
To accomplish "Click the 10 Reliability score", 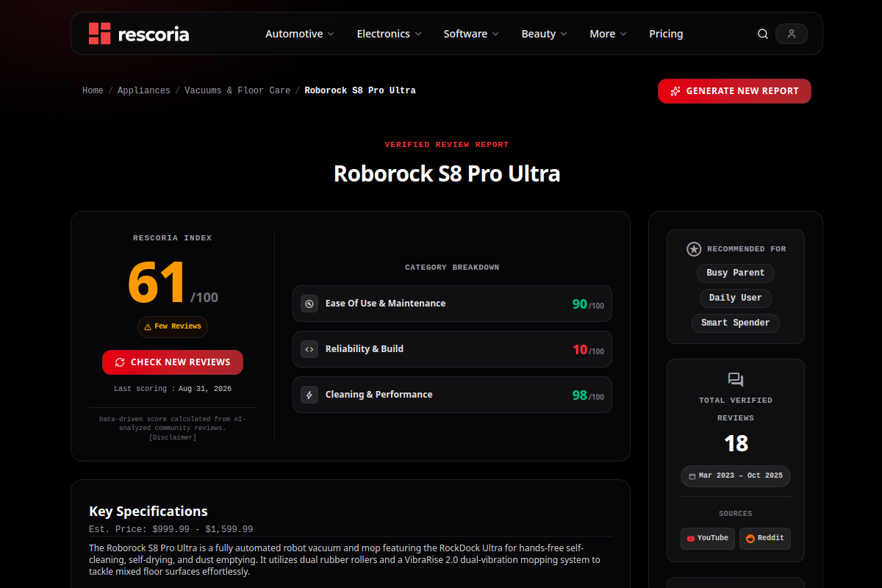I will click(580, 350).
